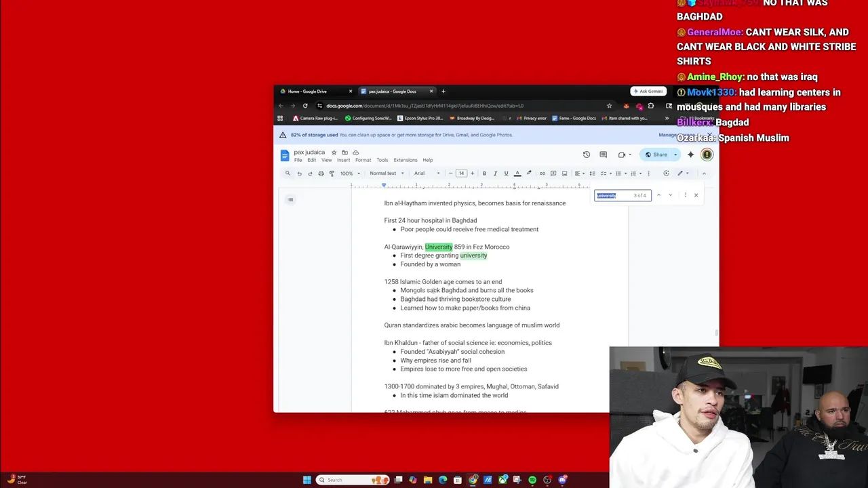868x488 pixels.
Task: Click the font size 14 field
Action: pyautogui.click(x=461, y=174)
